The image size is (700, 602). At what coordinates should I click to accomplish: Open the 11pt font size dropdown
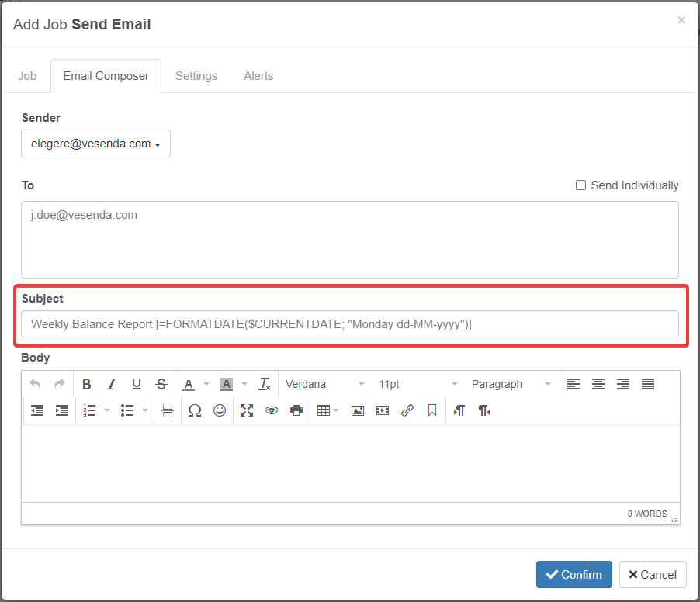[x=418, y=384]
